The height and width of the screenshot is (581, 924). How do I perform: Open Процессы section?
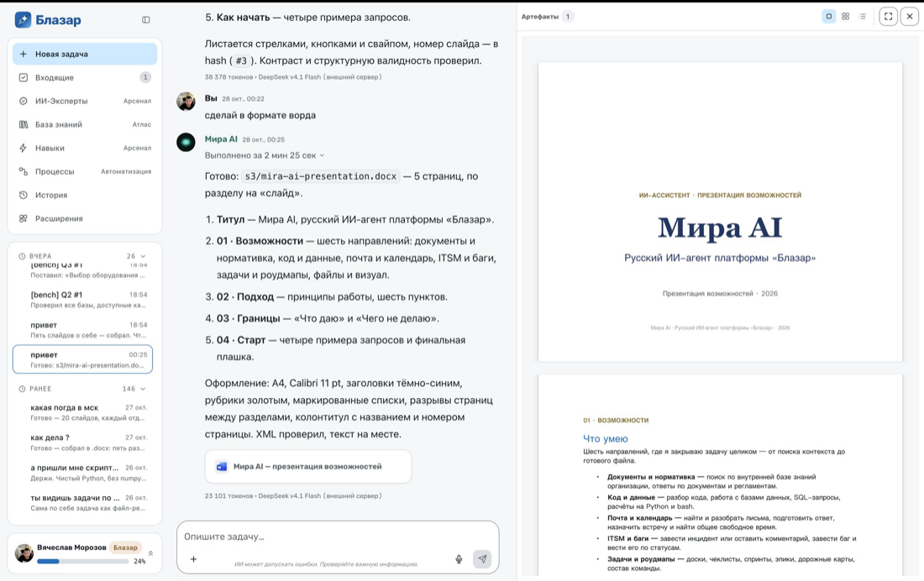pos(84,171)
